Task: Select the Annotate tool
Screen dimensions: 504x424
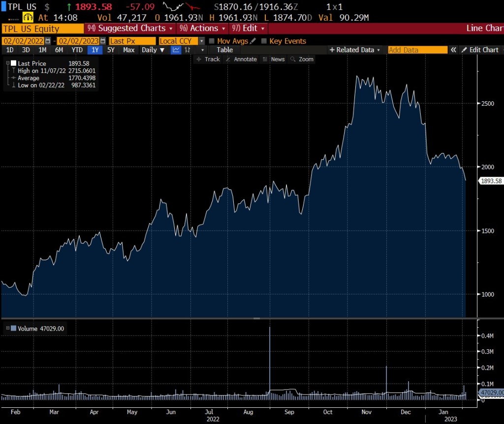Action: coord(241,59)
